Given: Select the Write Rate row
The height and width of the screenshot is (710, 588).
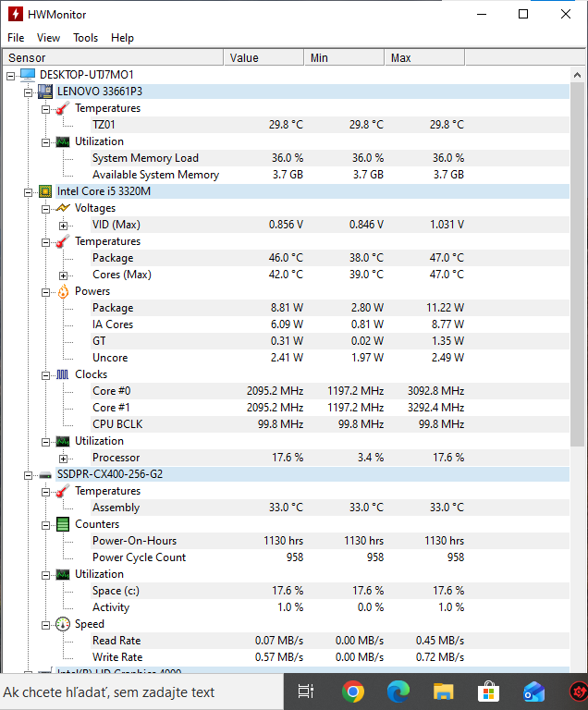Looking at the screenshot, I should coord(330,657).
